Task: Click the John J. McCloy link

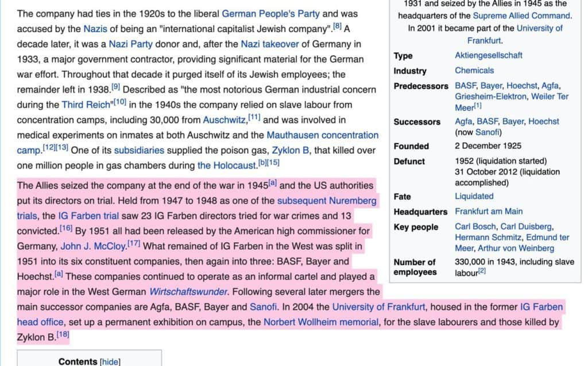Action: pos(93,246)
